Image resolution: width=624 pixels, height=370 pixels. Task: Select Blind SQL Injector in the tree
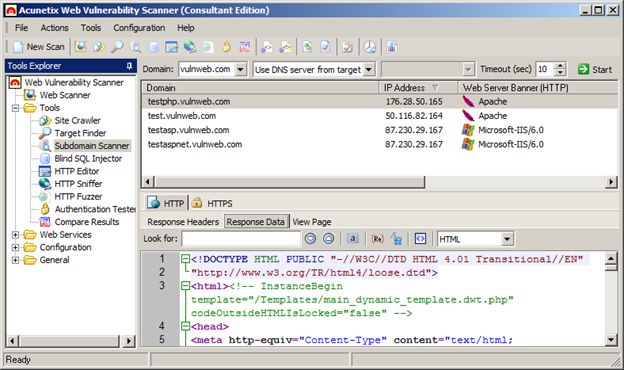point(88,158)
